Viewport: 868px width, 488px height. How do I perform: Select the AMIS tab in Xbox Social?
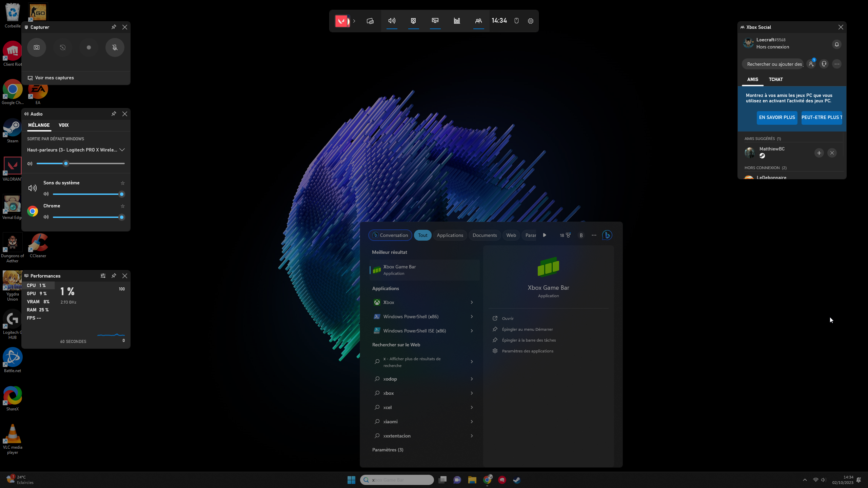click(x=753, y=80)
